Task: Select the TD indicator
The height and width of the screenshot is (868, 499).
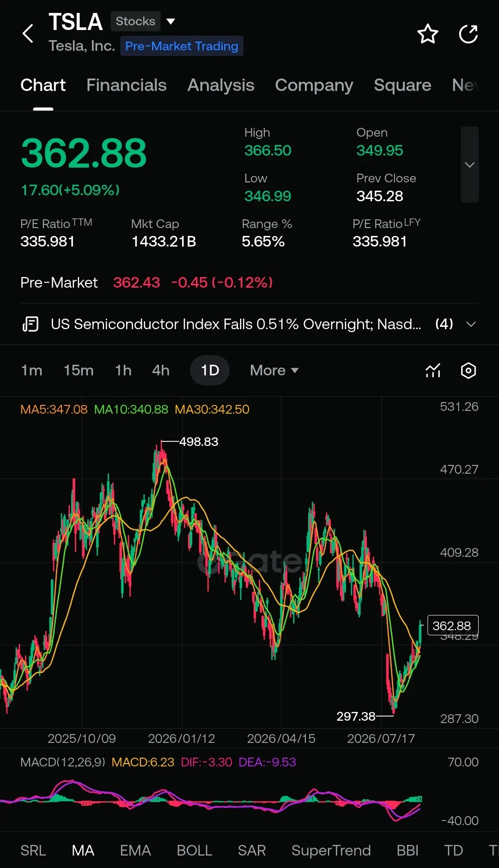Action: click(x=454, y=850)
